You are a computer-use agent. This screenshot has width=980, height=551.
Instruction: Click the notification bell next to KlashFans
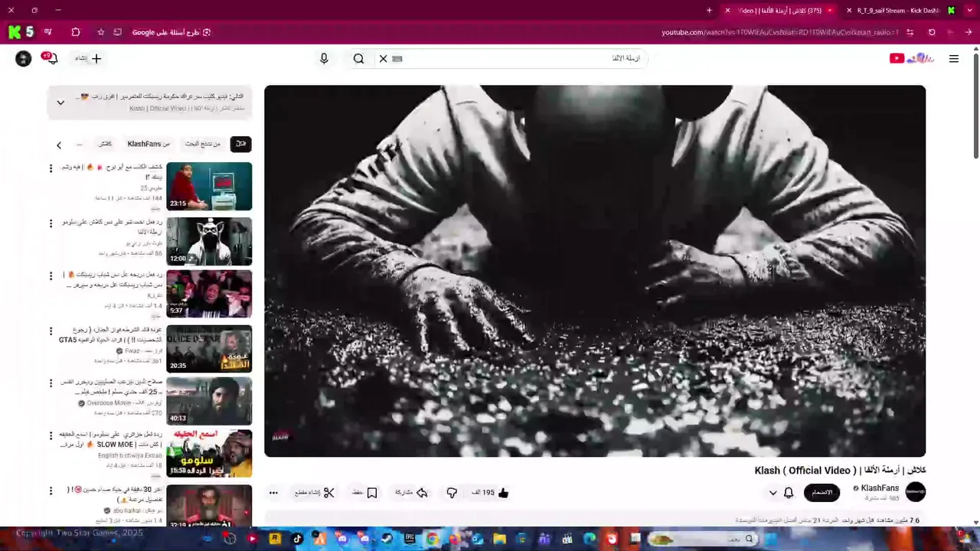tap(789, 493)
